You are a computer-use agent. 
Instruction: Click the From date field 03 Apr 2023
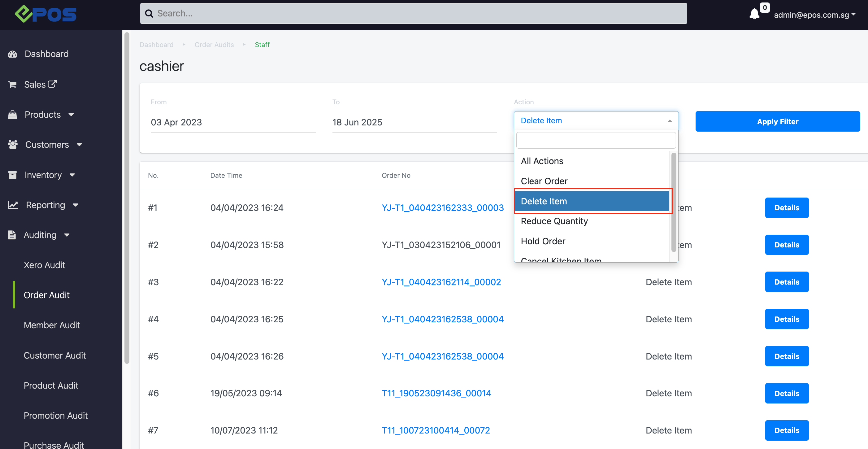click(x=232, y=122)
